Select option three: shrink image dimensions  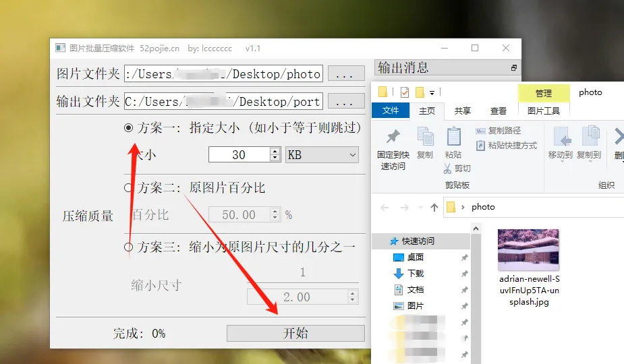128,247
